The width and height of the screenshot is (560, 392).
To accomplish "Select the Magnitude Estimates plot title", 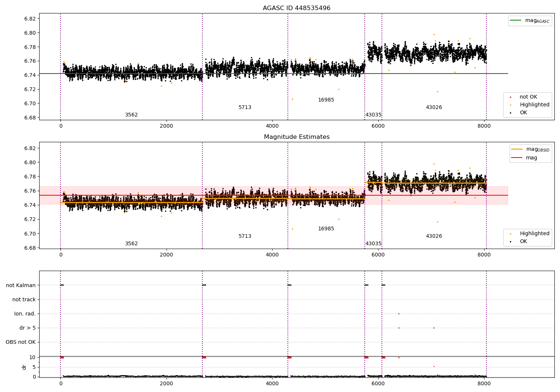I will [x=296, y=137].
